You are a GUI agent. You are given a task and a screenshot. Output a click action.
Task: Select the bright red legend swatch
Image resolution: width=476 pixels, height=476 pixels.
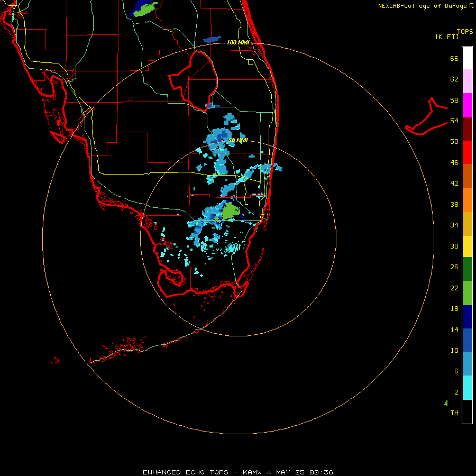point(467,153)
